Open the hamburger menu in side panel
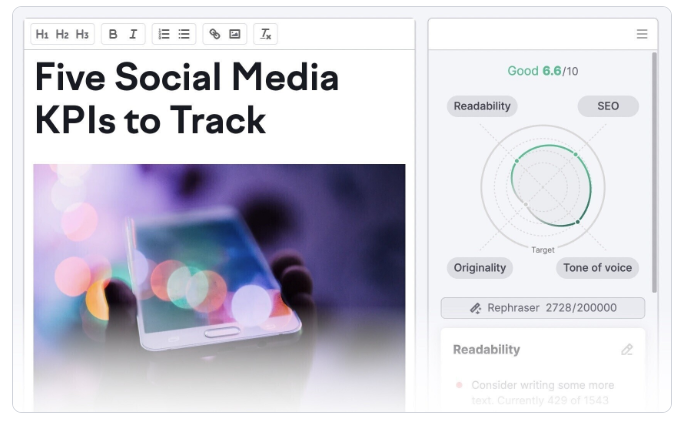This screenshot has width=682, height=424. click(642, 34)
